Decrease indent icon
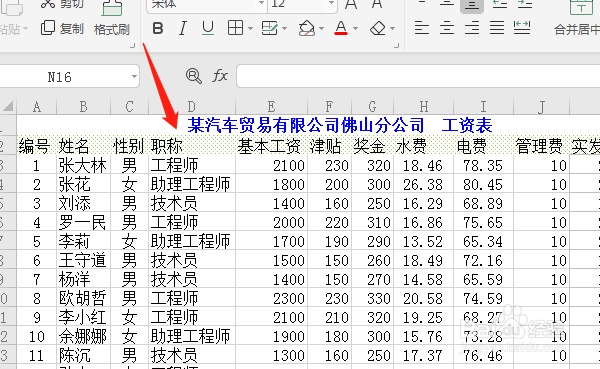This screenshot has width=600, height=369. coord(499,4)
